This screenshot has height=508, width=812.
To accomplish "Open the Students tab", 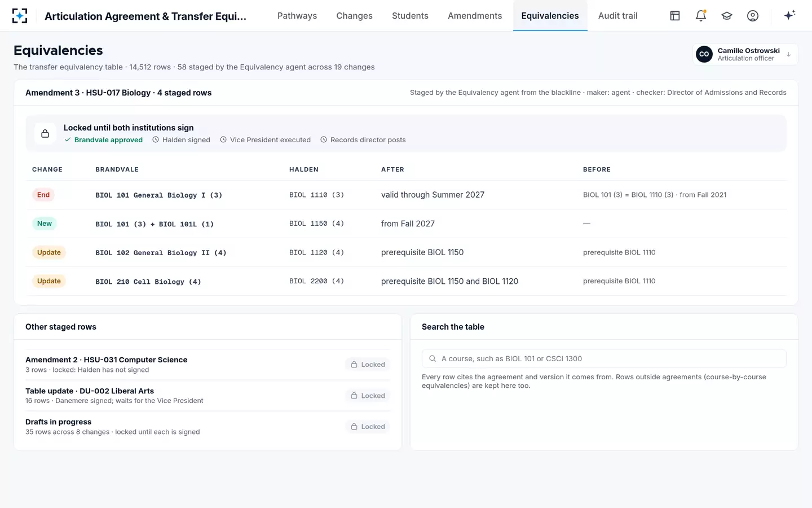I will 410,16.
